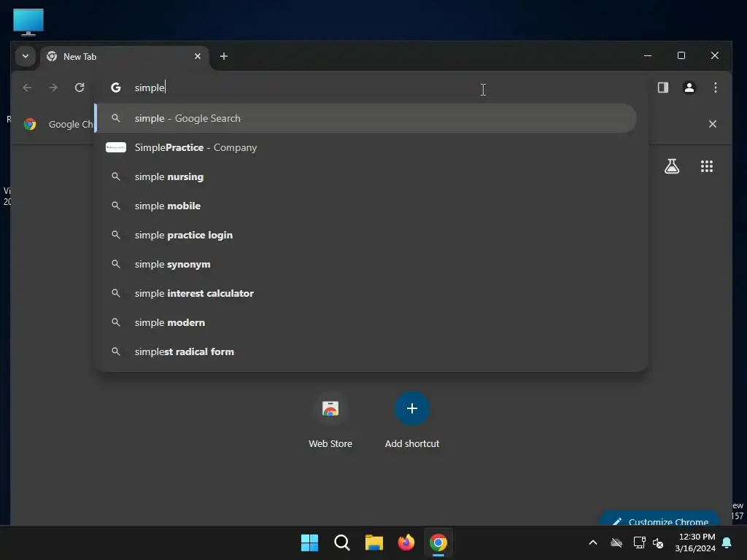The image size is (747, 560).
Task: Open the Google apps grid
Action: coord(706,166)
